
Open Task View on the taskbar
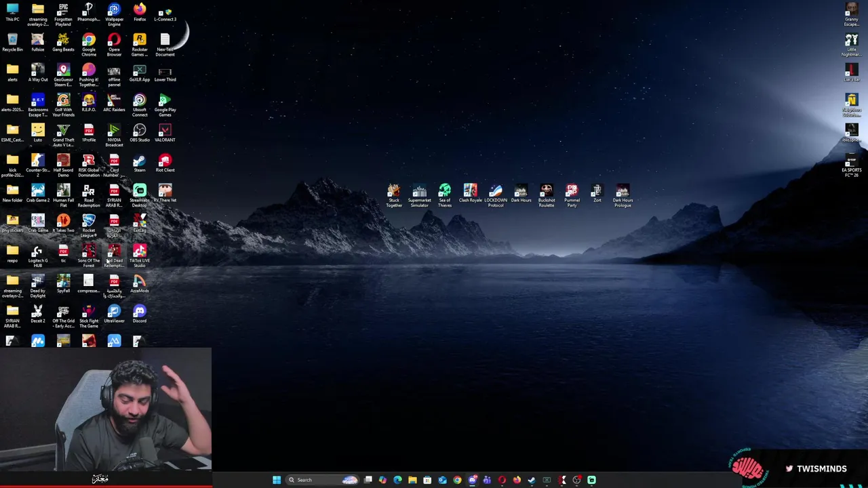[x=368, y=480]
